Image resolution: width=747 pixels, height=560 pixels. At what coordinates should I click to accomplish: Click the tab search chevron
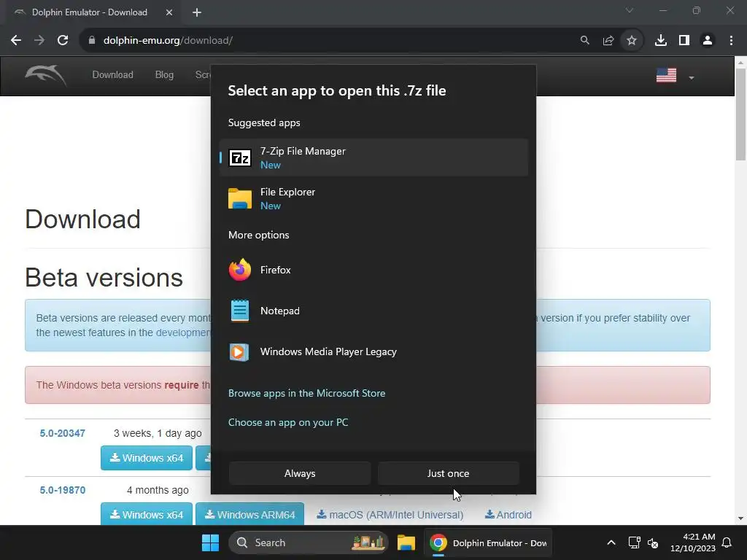click(x=630, y=10)
